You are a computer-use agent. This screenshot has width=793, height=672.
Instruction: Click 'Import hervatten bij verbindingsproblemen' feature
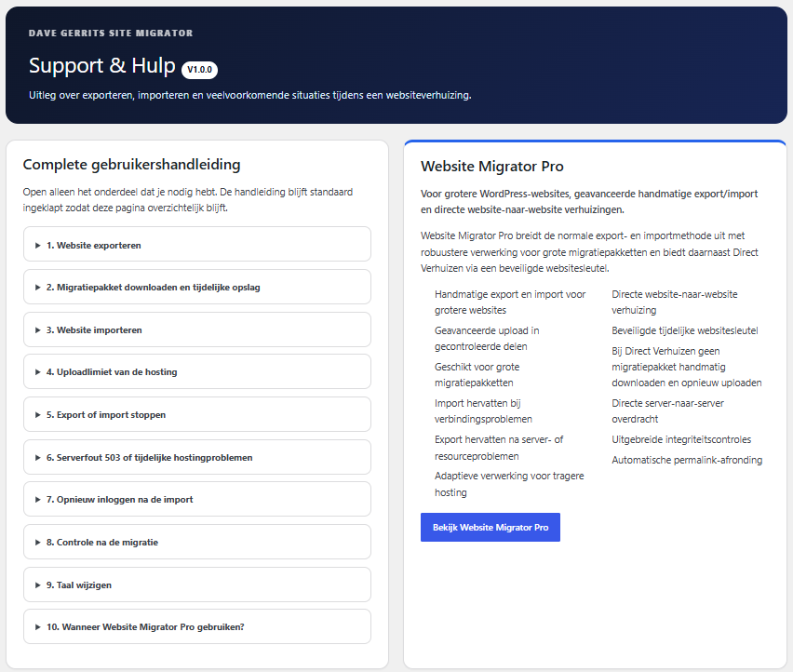(x=483, y=411)
